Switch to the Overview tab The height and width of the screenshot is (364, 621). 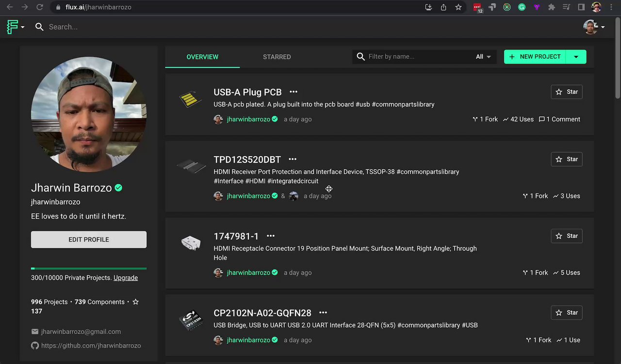click(x=202, y=57)
